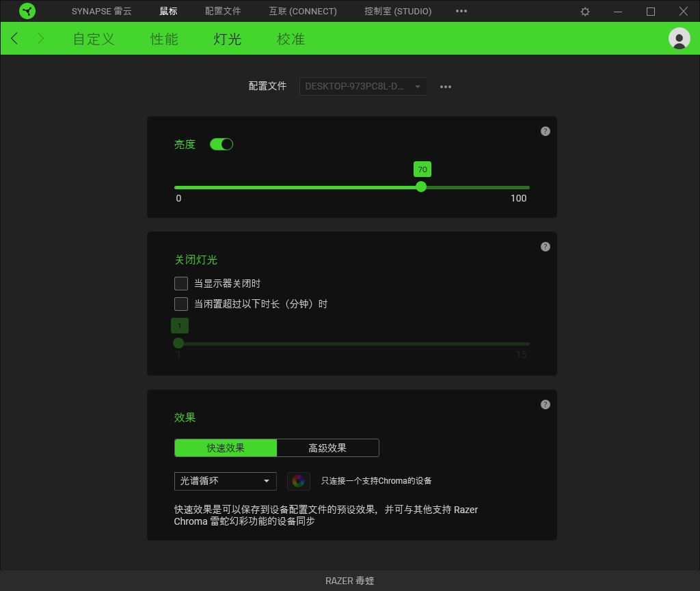
Task: Enable 当显示器关闭时 checkbox
Action: [181, 283]
